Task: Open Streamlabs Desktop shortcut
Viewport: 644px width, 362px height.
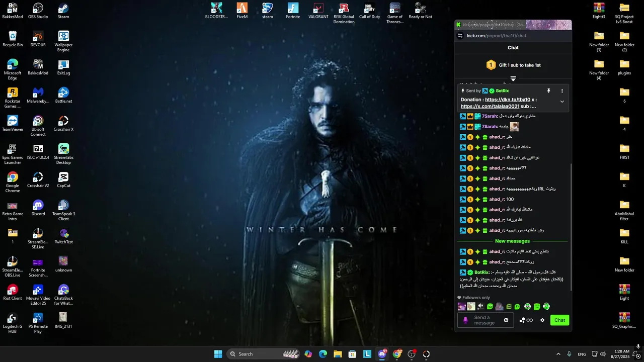Action: 63,154
